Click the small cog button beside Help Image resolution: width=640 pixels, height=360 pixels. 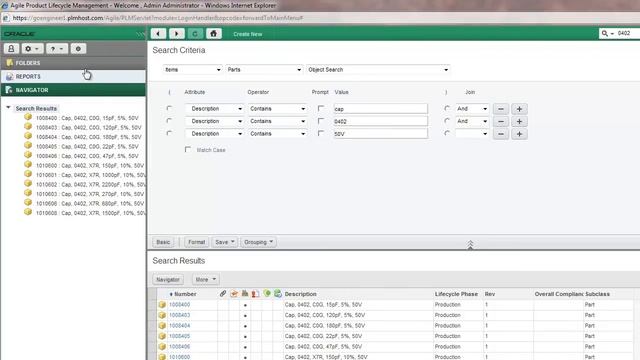click(78, 49)
